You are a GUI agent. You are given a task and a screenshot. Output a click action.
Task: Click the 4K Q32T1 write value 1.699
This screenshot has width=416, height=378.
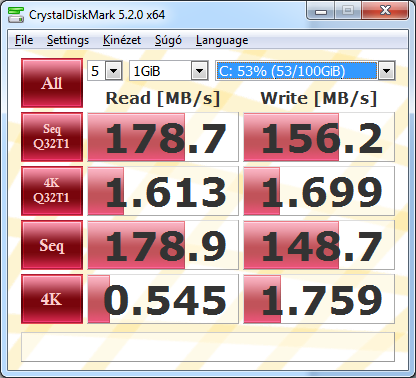pos(319,191)
